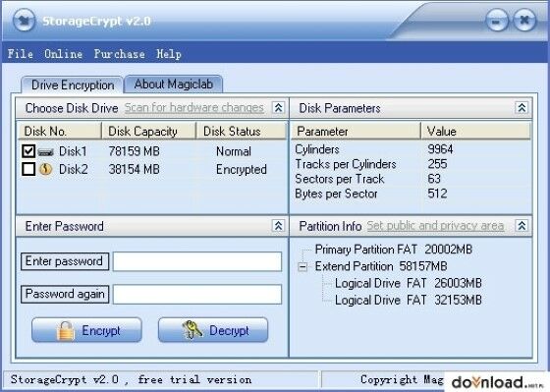Image resolution: width=550 pixels, height=392 pixels.
Task: Select the Cylinders parameter row
Action: pos(412,149)
